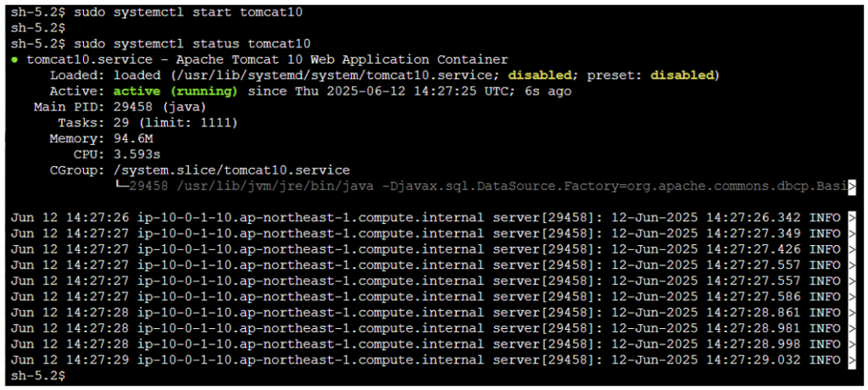The height and width of the screenshot is (390, 868).
Task: Click the green 'active (running)' status text
Action: pyautogui.click(x=175, y=92)
